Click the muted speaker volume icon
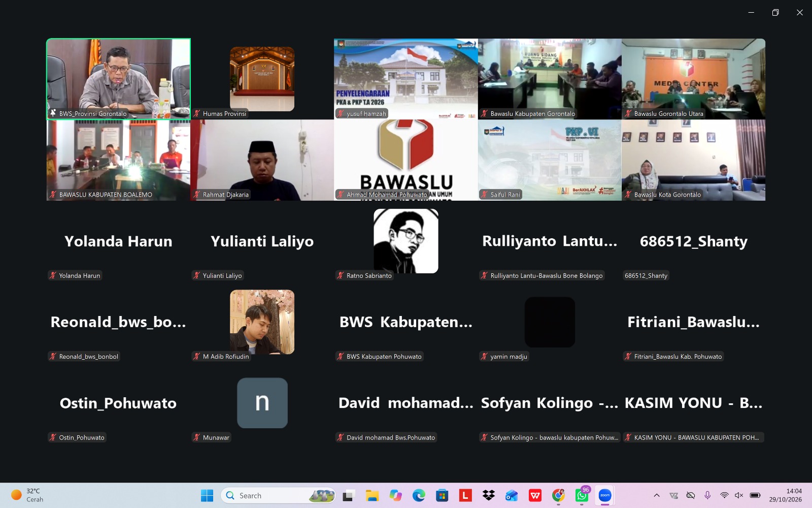The width and height of the screenshot is (812, 508). click(739, 495)
